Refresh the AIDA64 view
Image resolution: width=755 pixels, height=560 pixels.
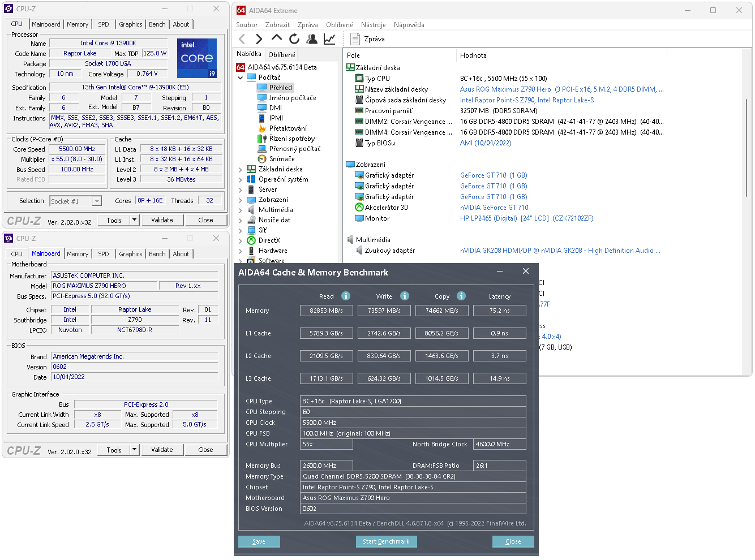coord(294,39)
